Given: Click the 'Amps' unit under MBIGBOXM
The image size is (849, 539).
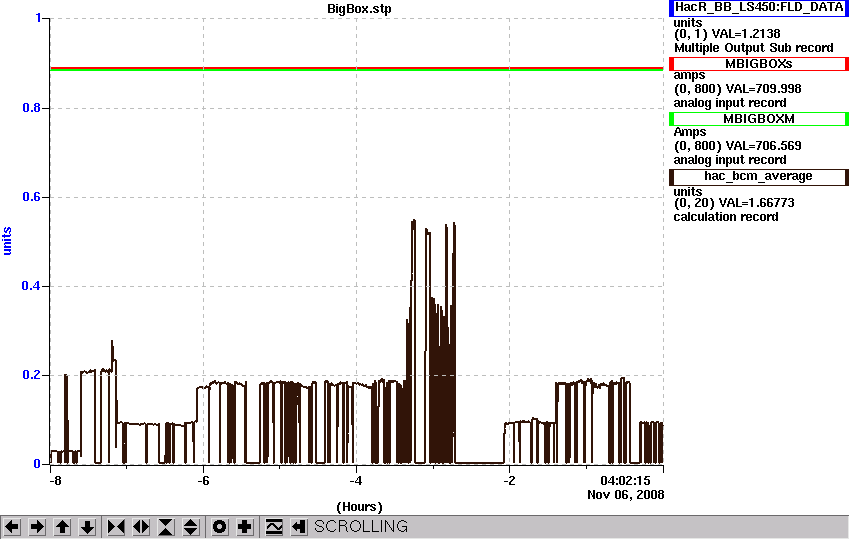Looking at the screenshot, I should point(690,132).
